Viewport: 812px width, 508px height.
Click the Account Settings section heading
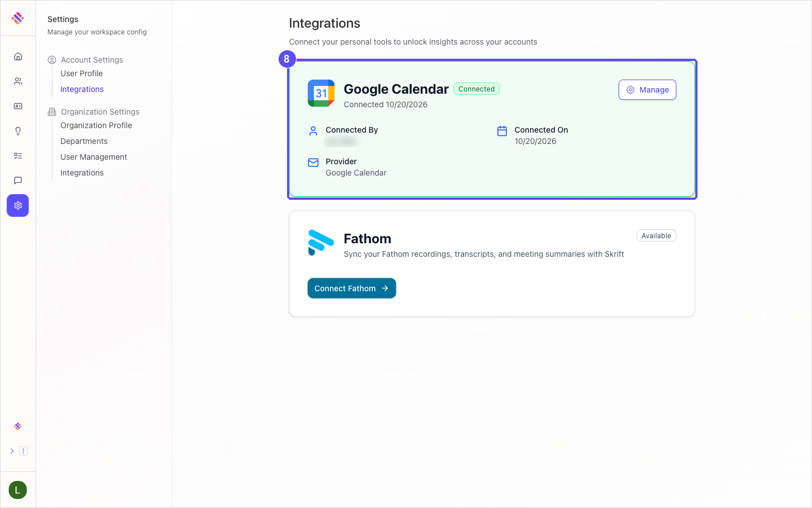(x=92, y=60)
